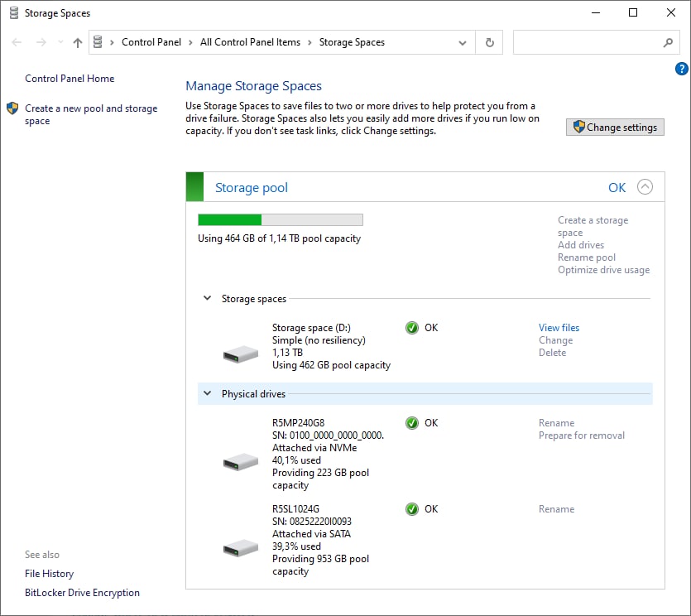691x616 pixels.
Task: Open File History under See also
Action: [x=49, y=573]
